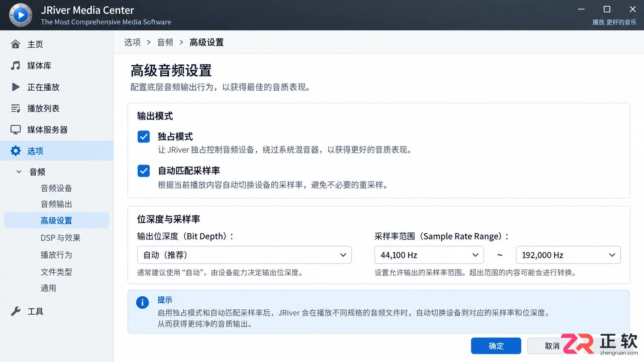Uncheck the 独占模式 checkbox
This screenshot has width=644, height=362.
pos(144,136)
